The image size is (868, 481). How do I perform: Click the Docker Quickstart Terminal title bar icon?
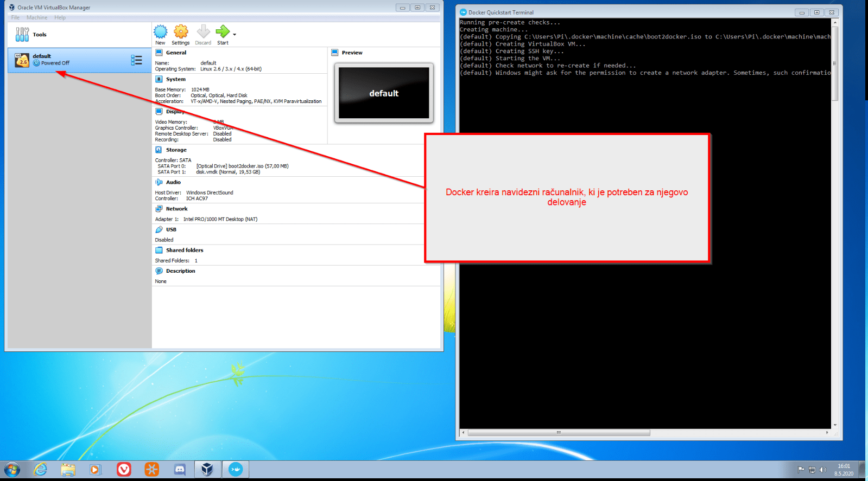click(463, 12)
